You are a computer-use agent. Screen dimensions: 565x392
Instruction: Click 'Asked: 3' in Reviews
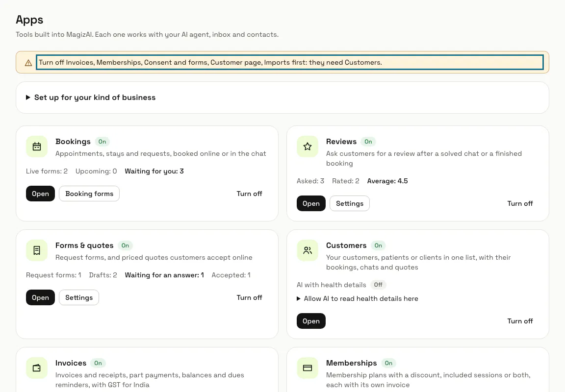pos(310,181)
